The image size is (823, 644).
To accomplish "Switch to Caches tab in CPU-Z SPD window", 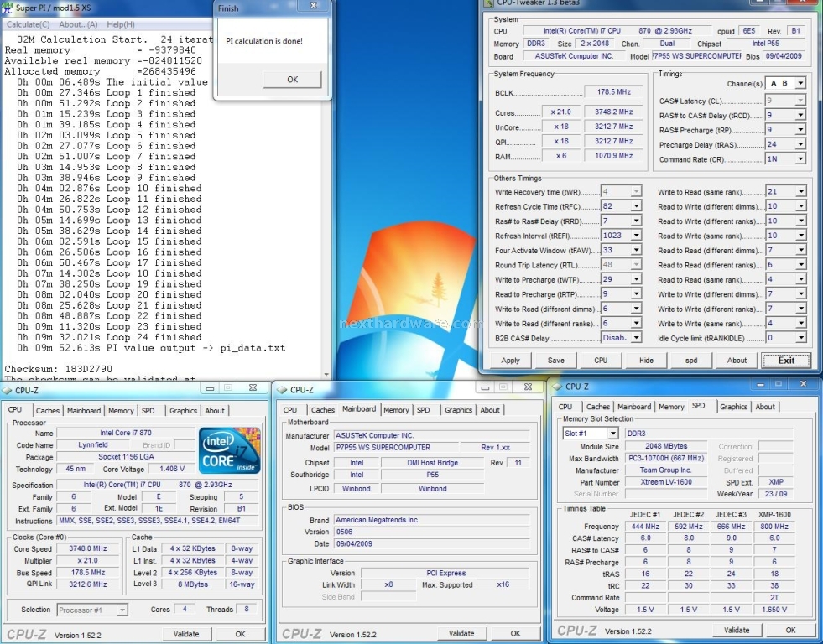I will (598, 407).
